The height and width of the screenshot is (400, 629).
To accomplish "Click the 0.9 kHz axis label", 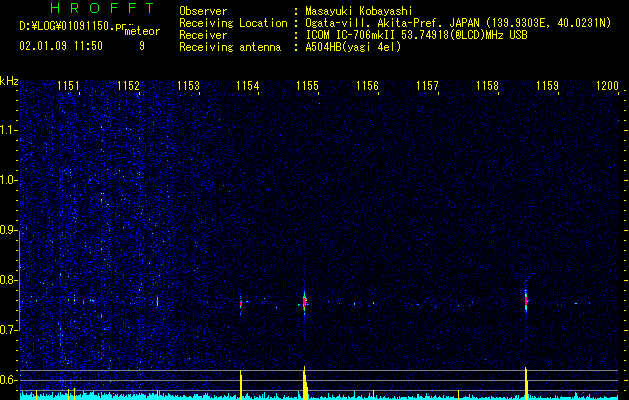I will point(8,230).
